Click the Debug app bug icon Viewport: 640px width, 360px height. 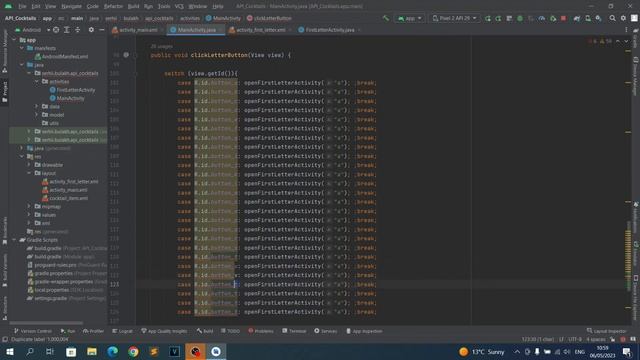tap(520, 18)
